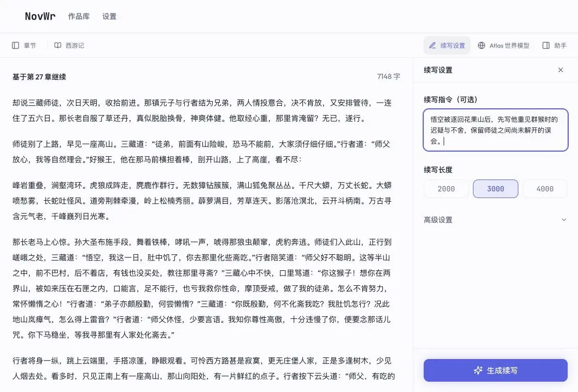Click paragraph starting 峰岩重叠
Screen dimensions: 578x392
(202, 201)
